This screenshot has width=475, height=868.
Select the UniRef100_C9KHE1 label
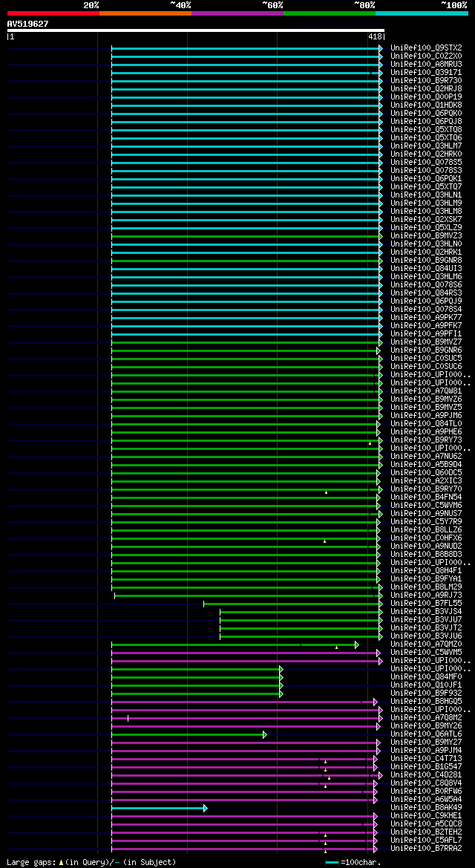[x=426, y=816]
